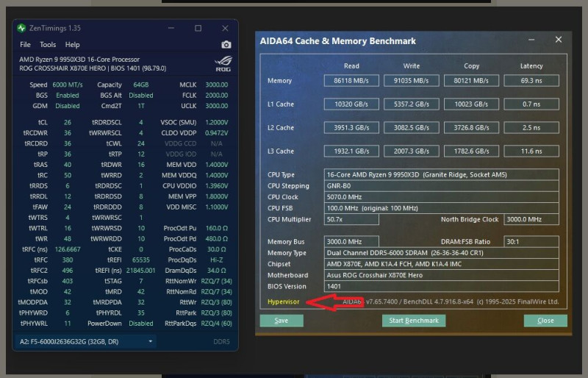Click the CPU Type field in AIDA64
The width and height of the screenshot is (588, 378).
click(442, 174)
